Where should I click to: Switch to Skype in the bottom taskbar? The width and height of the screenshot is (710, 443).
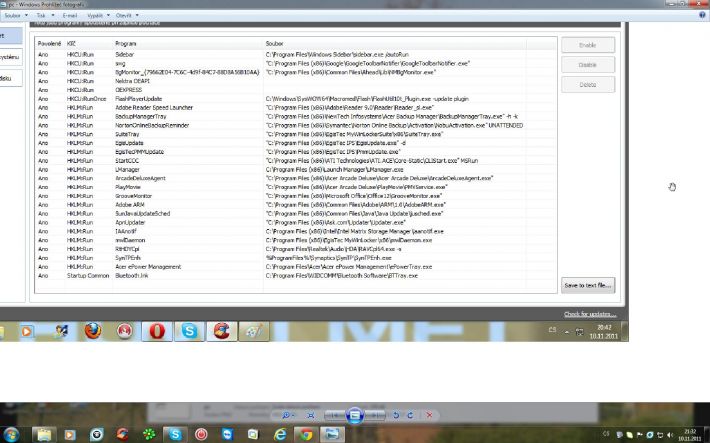pos(175,435)
